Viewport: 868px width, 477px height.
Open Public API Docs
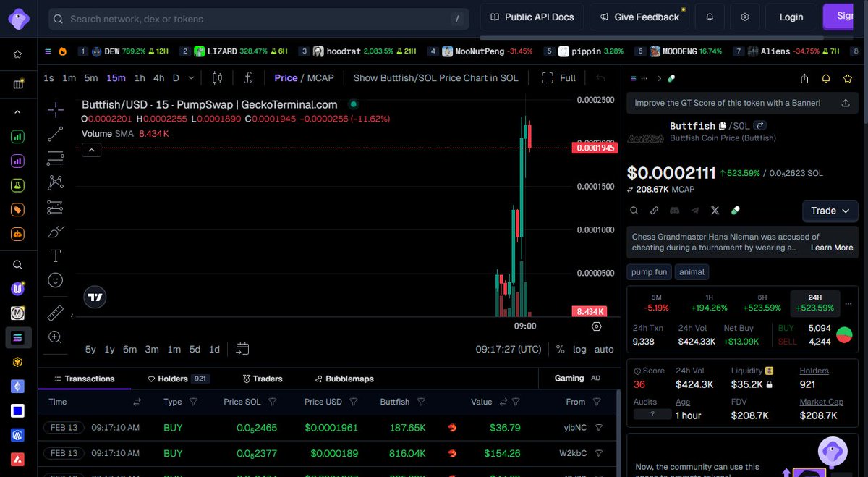point(532,17)
